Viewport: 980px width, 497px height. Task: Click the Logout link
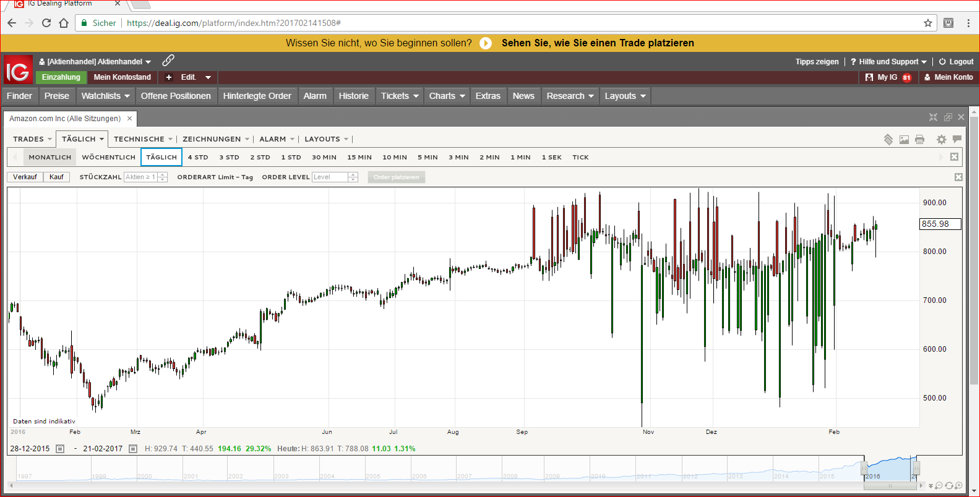point(956,62)
